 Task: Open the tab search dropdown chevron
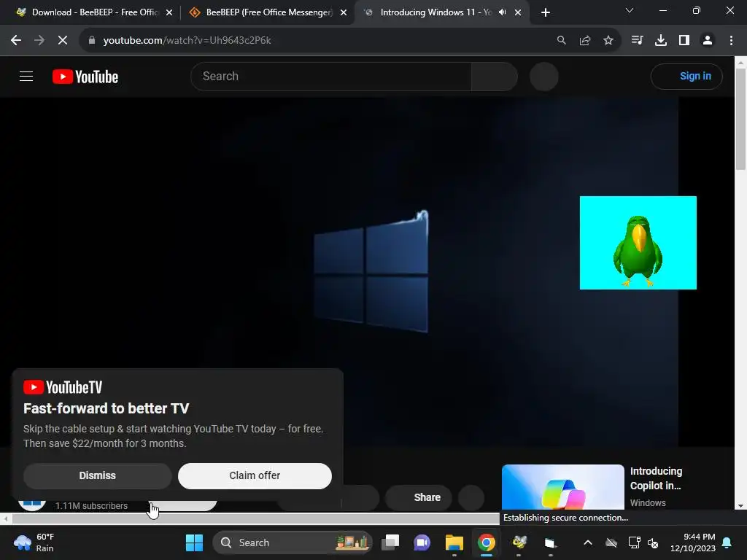click(x=630, y=10)
